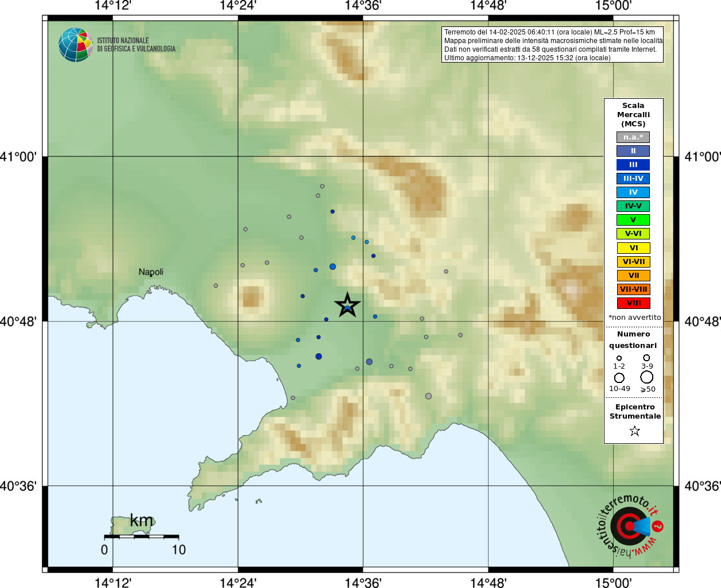721x588 pixels.
Task: Click the Scala Mercalli (MCS) legend title
Action: [633, 115]
